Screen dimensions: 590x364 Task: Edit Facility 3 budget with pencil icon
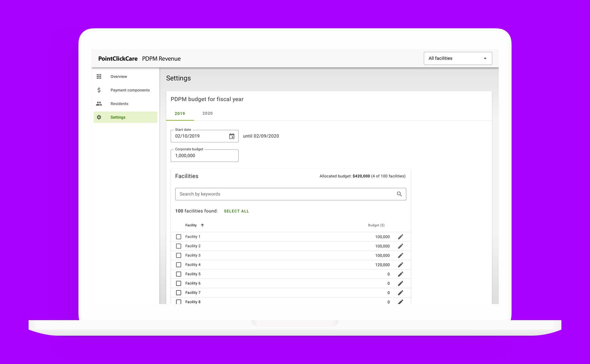[x=400, y=255]
